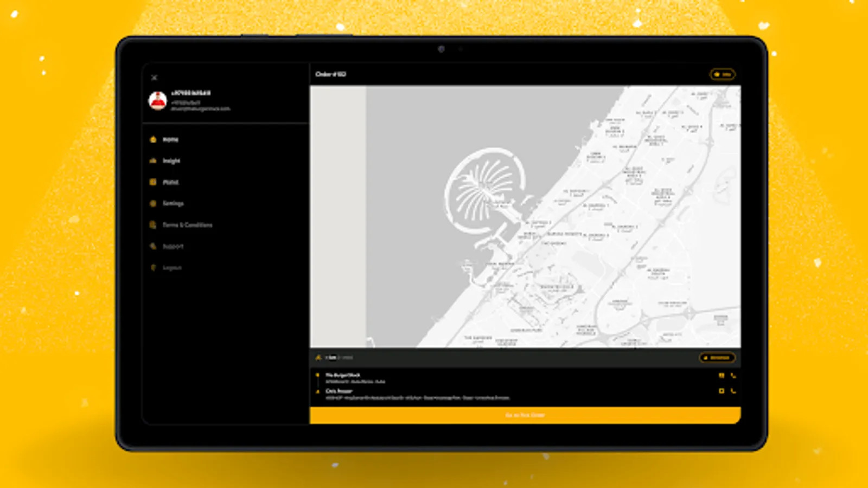The image size is (868, 488).
Task: Click the Insight chart icon
Action: 153,160
